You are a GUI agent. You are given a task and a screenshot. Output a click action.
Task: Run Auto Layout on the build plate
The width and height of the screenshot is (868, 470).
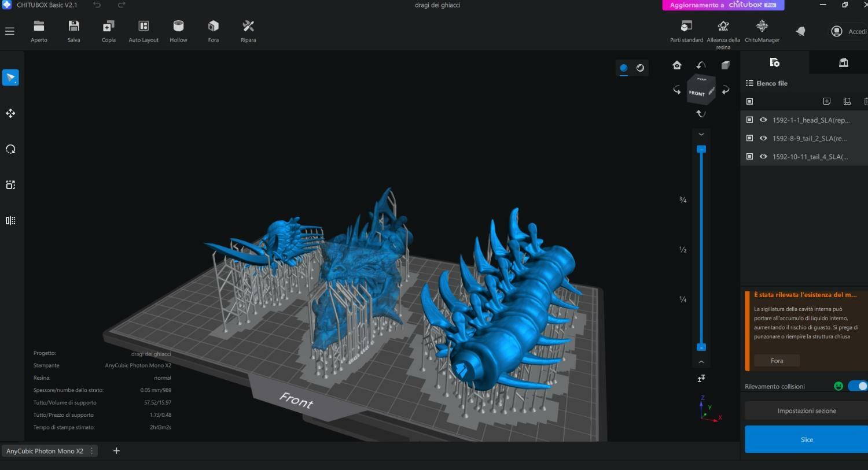144,31
